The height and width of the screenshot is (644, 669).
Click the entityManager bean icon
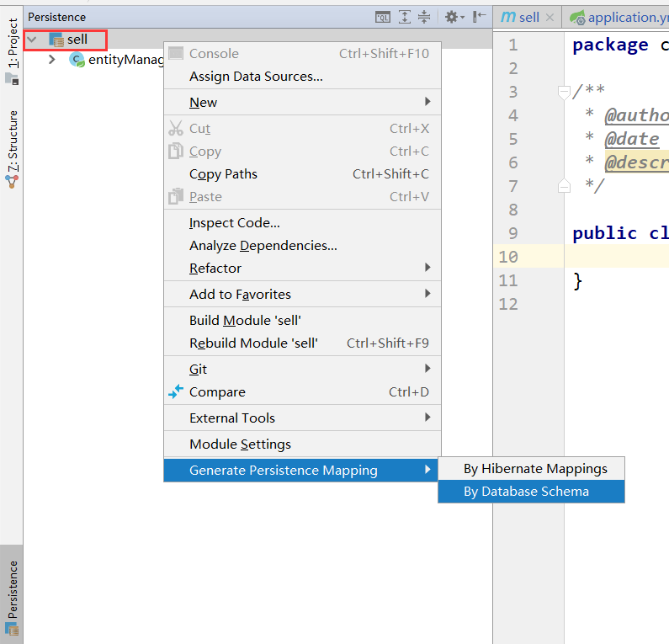[77, 60]
